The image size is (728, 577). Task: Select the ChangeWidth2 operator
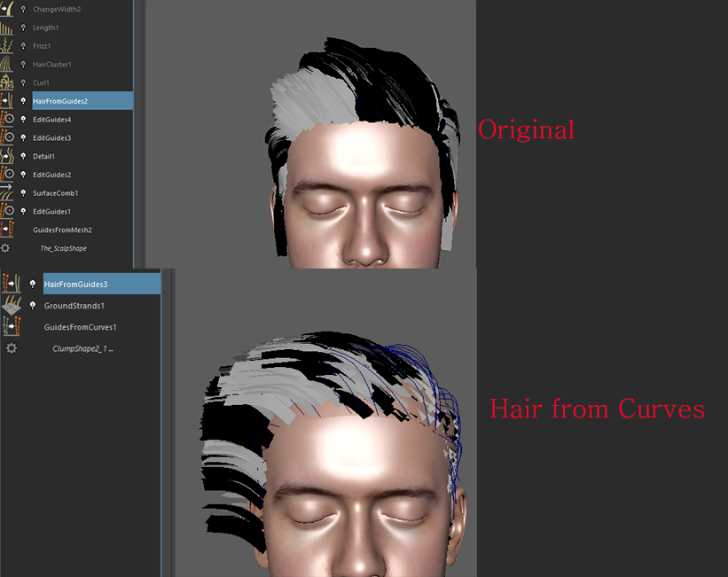pyautogui.click(x=56, y=9)
